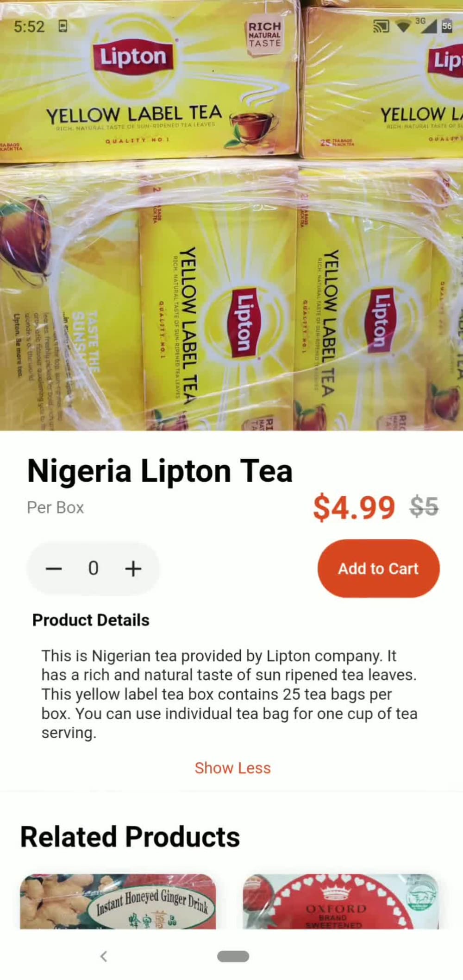
Task: Tap the home pill navigation button
Action: (x=233, y=956)
